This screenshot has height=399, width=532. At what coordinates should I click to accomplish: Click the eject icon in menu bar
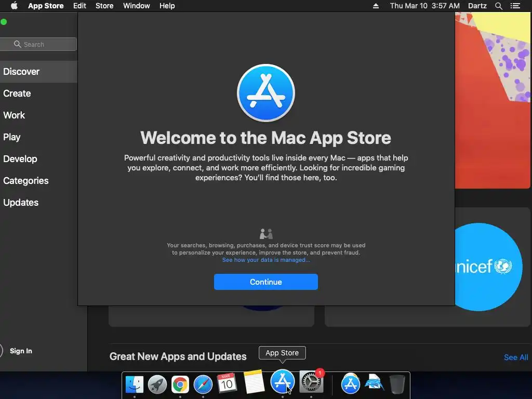coord(376,6)
